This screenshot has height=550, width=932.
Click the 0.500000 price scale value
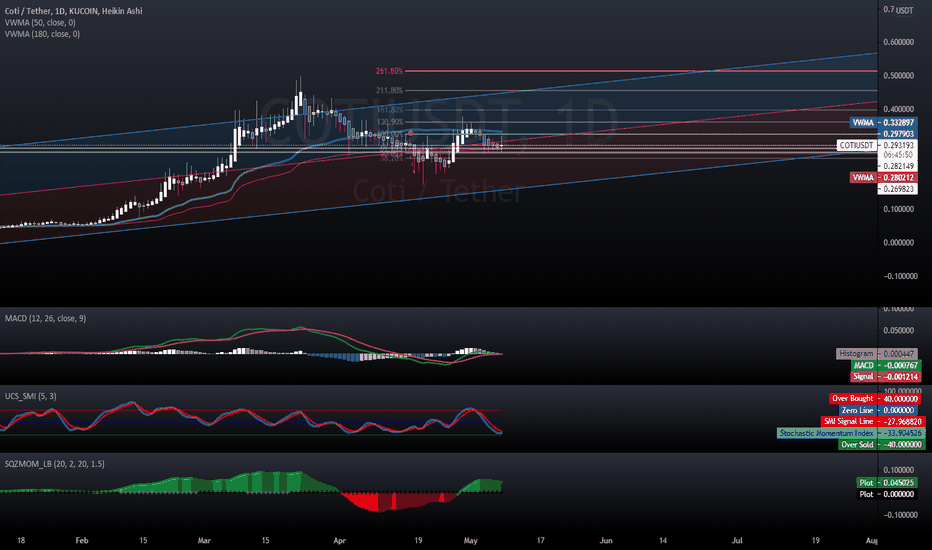coord(898,76)
